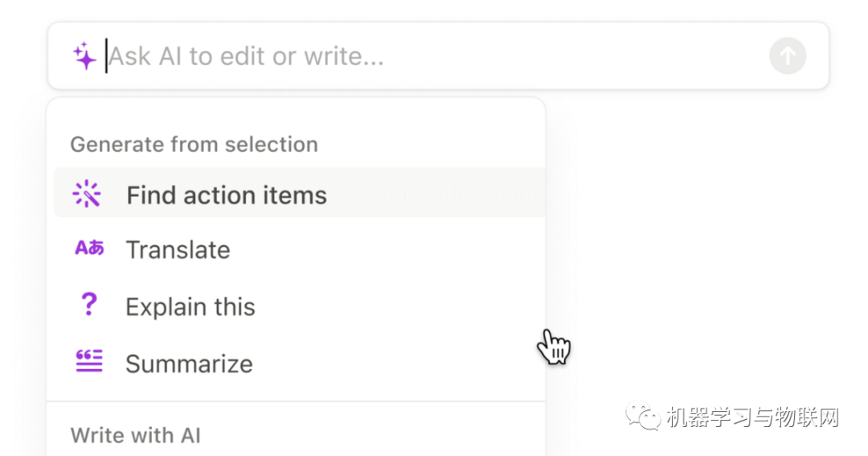Viewport: 868px width, 456px height.
Task: Click the blinking text caret in prompt bar
Action: (106, 56)
